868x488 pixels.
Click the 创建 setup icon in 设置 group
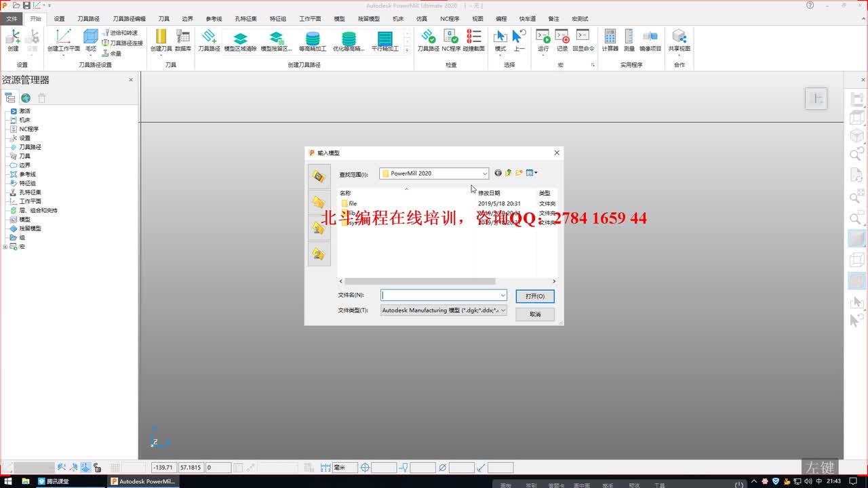13,40
